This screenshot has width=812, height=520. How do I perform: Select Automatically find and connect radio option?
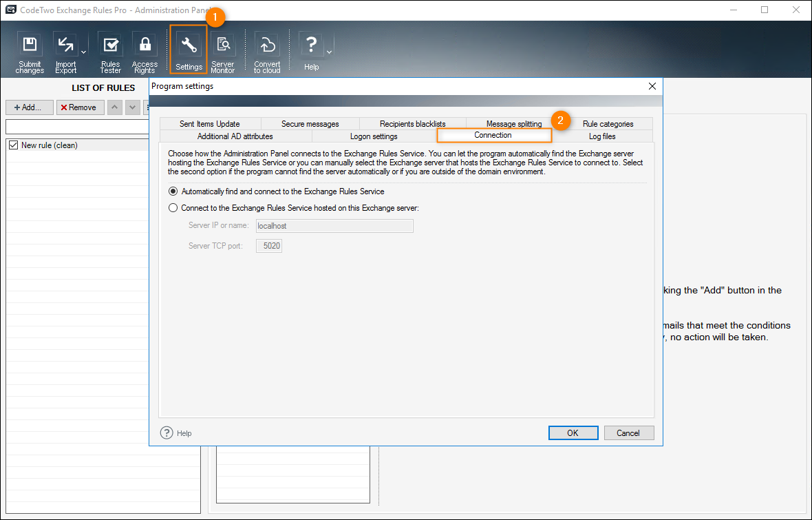173,191
